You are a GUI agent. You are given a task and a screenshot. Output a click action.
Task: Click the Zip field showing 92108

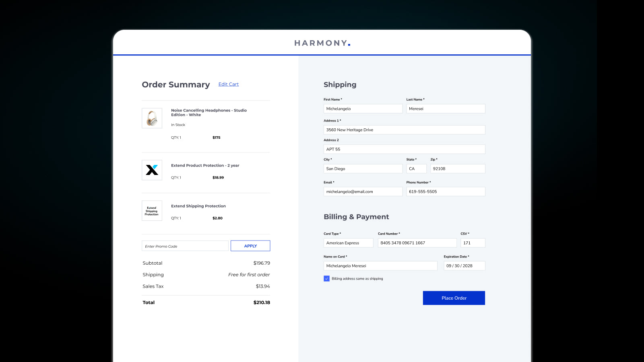coord(458,169)
